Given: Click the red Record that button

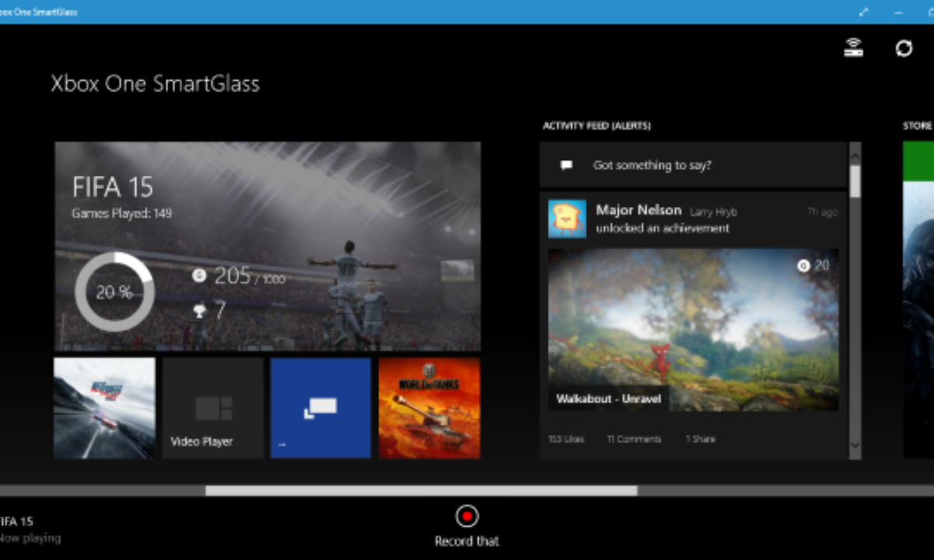Looking at the screenshot, I should tap(467, 516).
